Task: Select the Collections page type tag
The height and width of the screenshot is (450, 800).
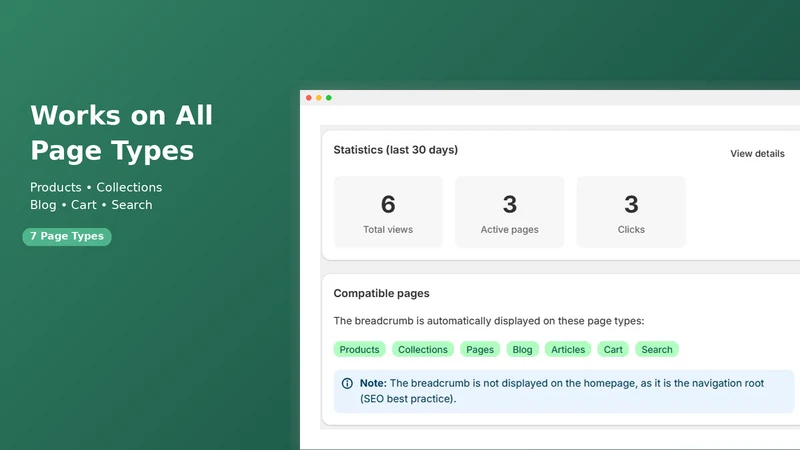Action: tap(422, 349)
